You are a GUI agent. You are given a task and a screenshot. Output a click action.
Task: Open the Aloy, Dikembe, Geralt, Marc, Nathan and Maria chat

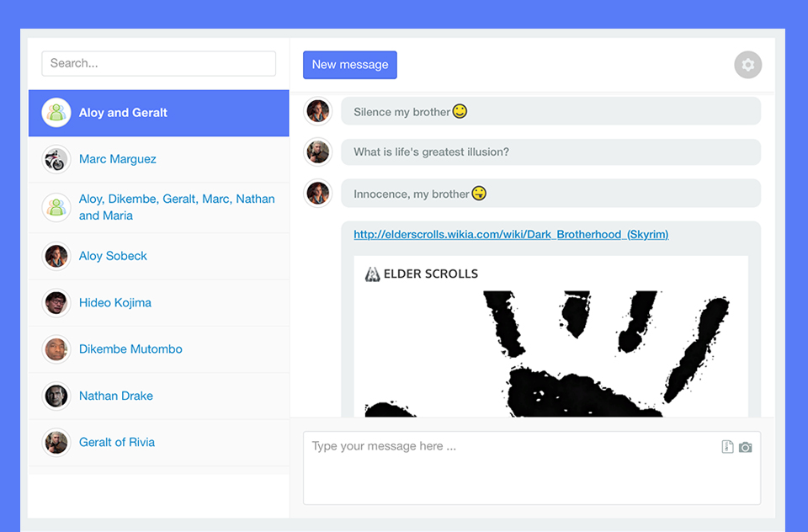(x=159, y=207)
